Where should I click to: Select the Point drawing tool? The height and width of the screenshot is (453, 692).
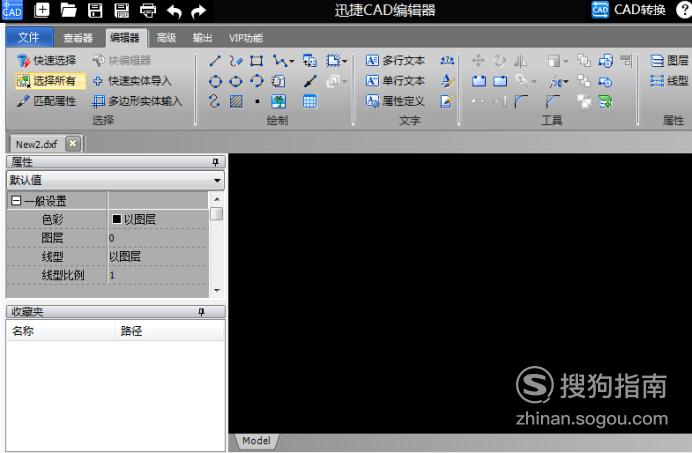pos(257,102)
